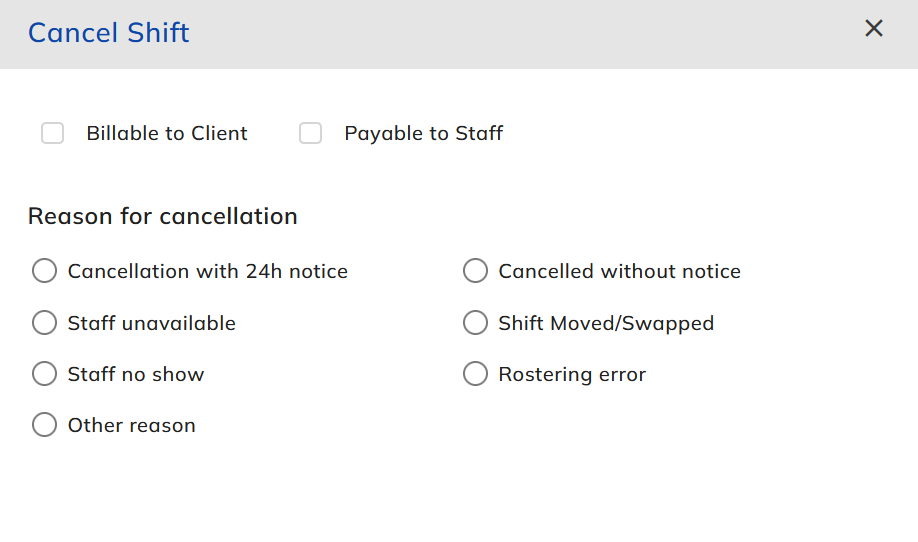Click the 'Billable to Client' label text

167,133
